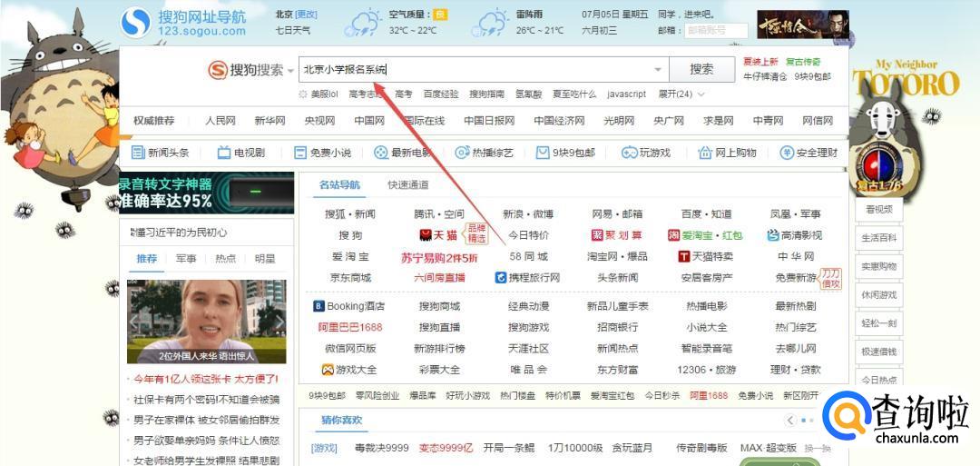Click the 休闲游戏 sidebar button
Image resolution: width=980 pixels, height=466 pixels.
[x=878, y=294]
